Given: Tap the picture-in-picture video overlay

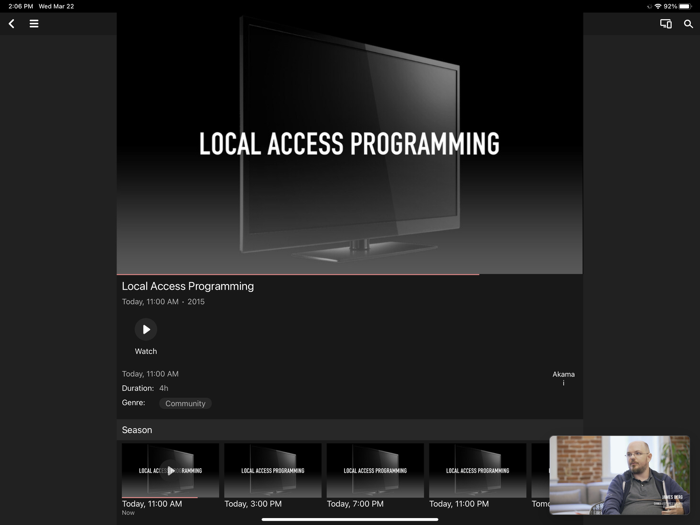Looking at the screenshot, I should pyautogui.click(x=620, y=475).
